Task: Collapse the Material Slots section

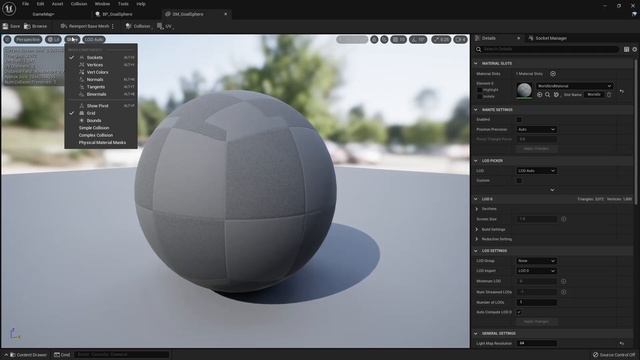Action: coord(476,64)
